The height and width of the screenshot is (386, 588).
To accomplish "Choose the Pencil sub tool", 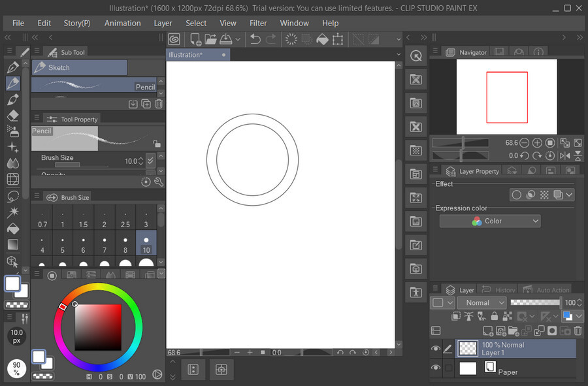I will click(93, 85).
